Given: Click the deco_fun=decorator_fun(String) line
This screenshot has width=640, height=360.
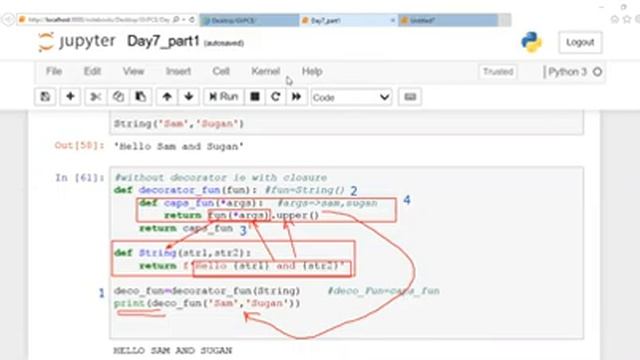Looking at the screenshot, I should pyautogui.click(x=207, y=291).
